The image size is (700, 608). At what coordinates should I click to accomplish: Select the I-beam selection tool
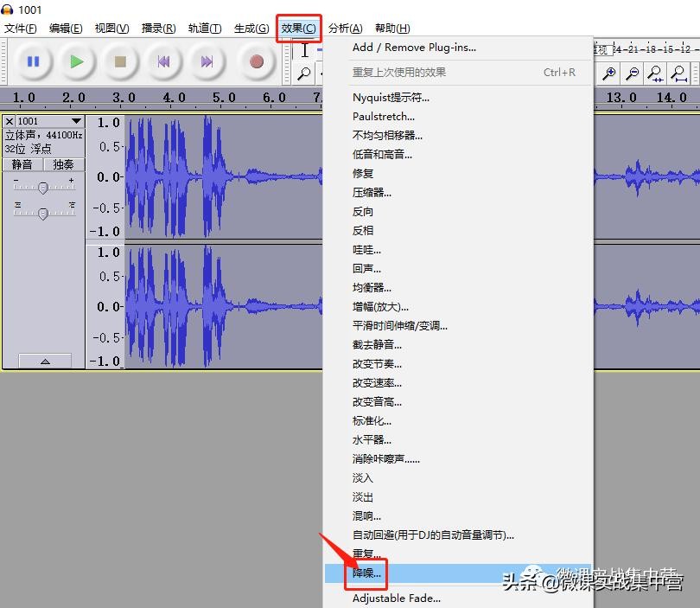[304, 51]
